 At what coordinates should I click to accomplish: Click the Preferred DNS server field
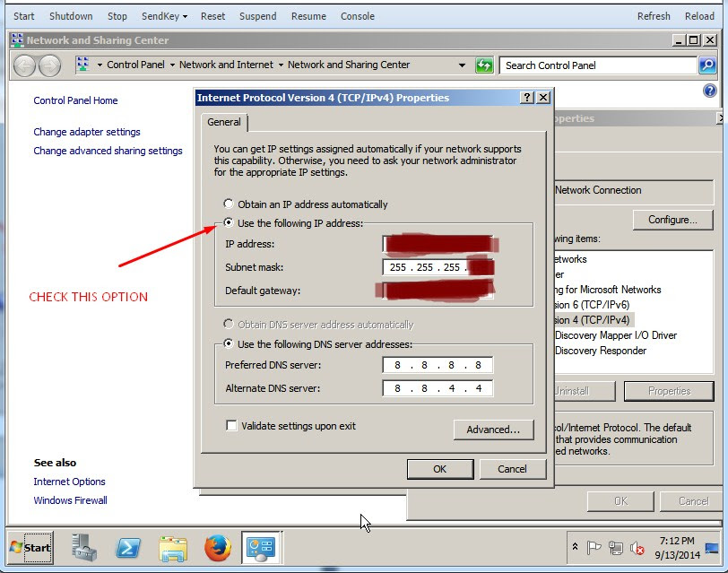point(438,365)
